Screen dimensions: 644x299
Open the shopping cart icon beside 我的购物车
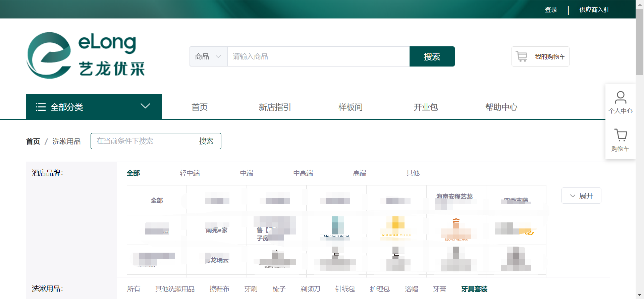522,56
